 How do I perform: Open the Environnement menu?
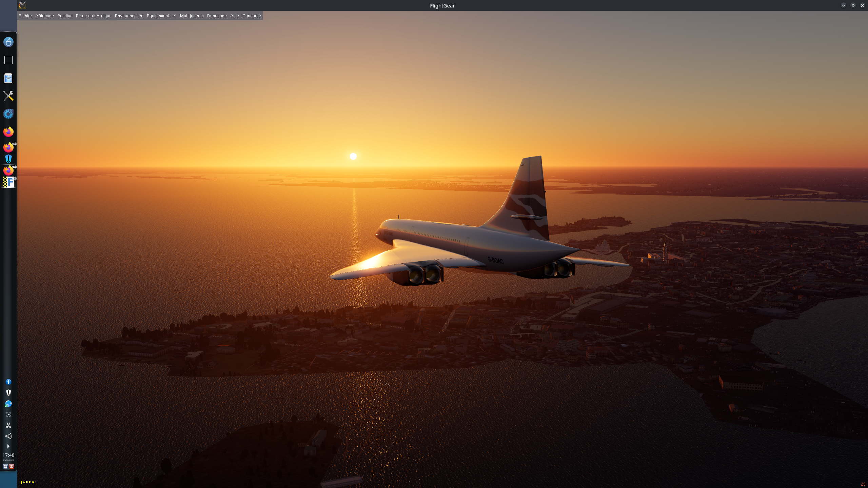pos(129,16)
